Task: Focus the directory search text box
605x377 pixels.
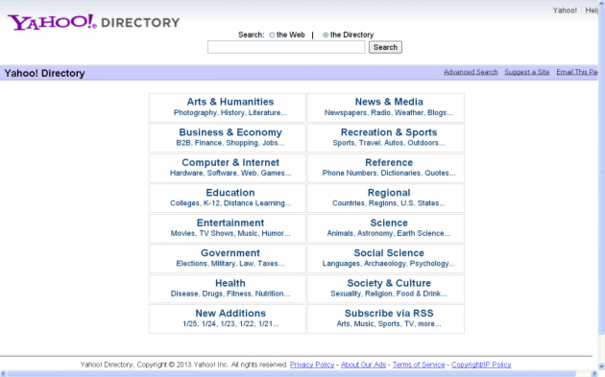Action: [286, 47]
